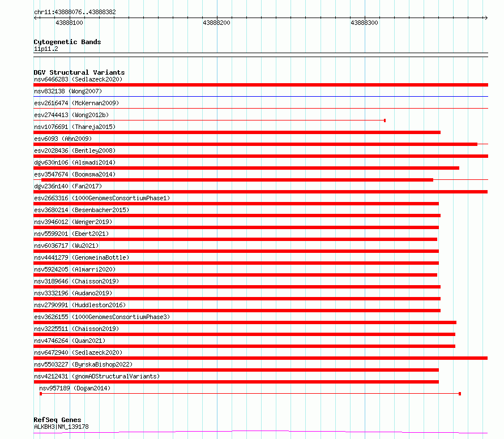Image resolution: width=504 pixels, height=439 pixels.
Task: Click the 43888100 ruler position label
Action: point(69,23)
